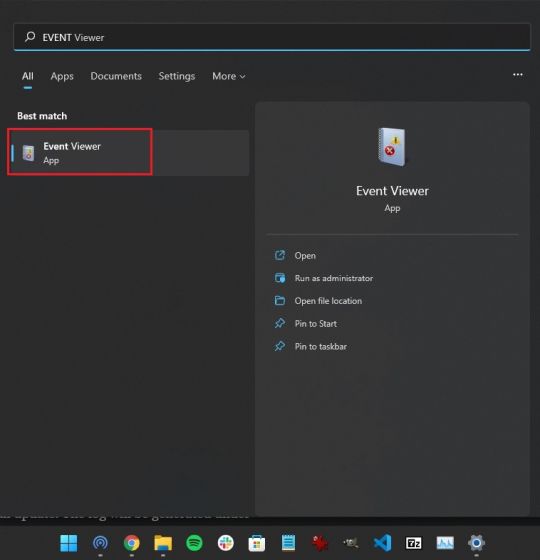The width and height of the screenshot is (540, 560).
Task: Click the Open action's arrow icon
Action: pyautogui.click(x=280, y=255)
